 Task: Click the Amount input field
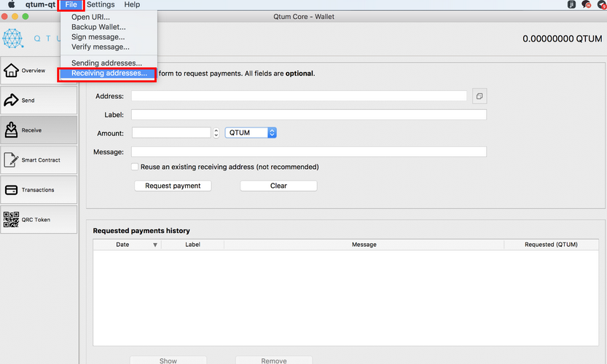171,132
